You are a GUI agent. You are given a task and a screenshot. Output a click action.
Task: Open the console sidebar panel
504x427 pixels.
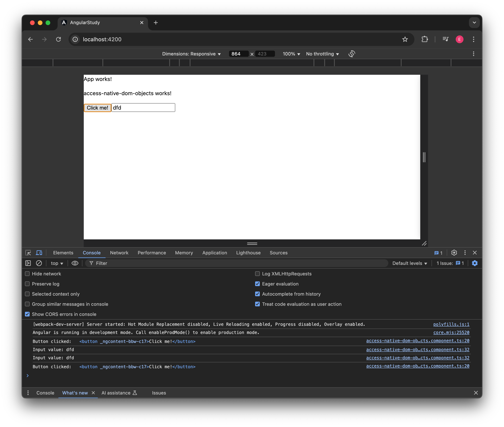tap(28, 263)
